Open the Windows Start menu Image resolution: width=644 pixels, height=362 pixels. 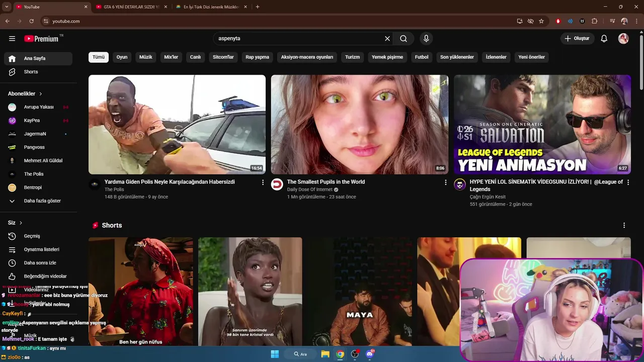click(x=275, y=354)
